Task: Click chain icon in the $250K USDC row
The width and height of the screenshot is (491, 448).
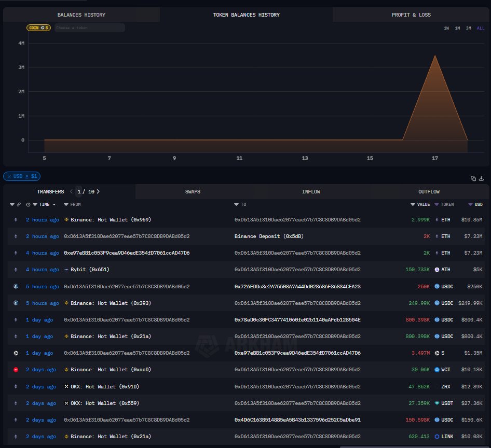Action: 16,286
